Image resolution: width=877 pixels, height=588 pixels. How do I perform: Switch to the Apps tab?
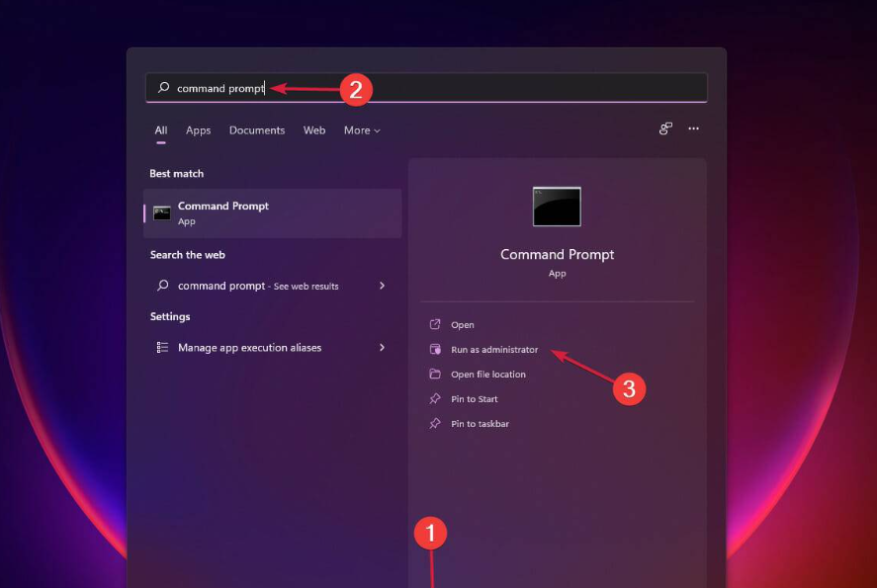[x=198, y=130]
